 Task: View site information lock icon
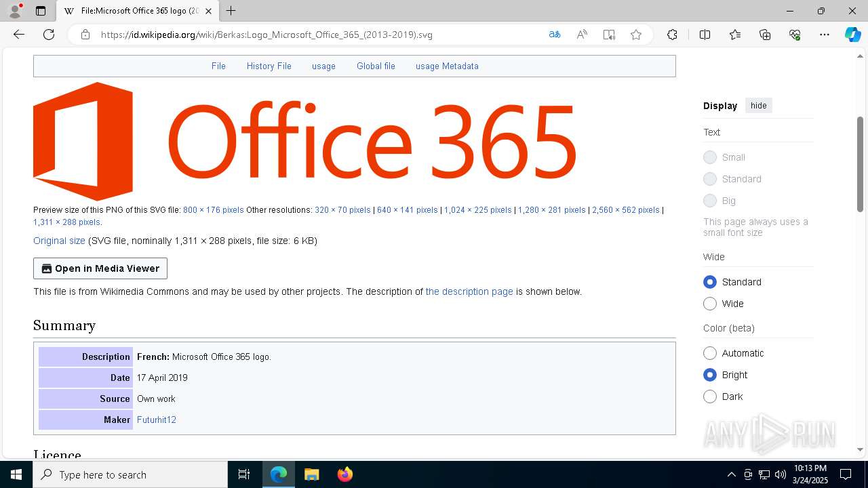pyautogui.click(x=85, y=35)
